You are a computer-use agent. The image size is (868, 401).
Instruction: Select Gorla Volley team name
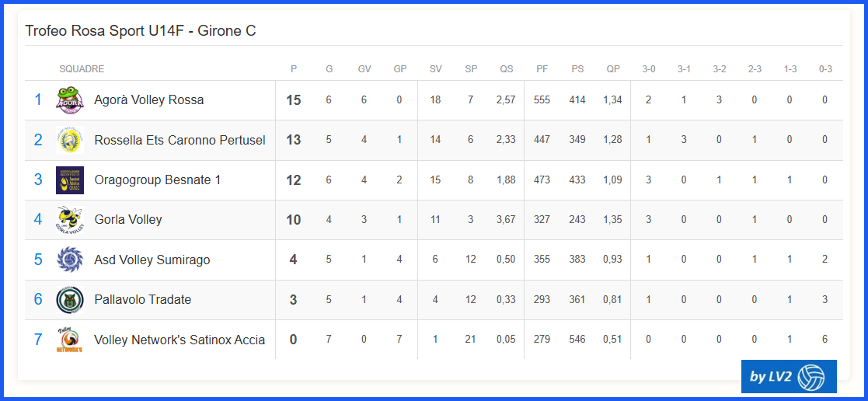(128, 220)
